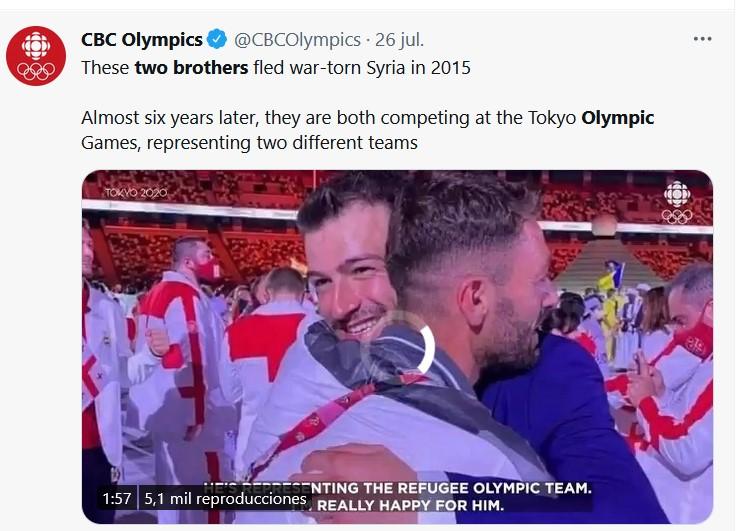This screenshot has width=740, height=531.
Task: Open the @CBCOlympics handle link
Action: (297, 40)
